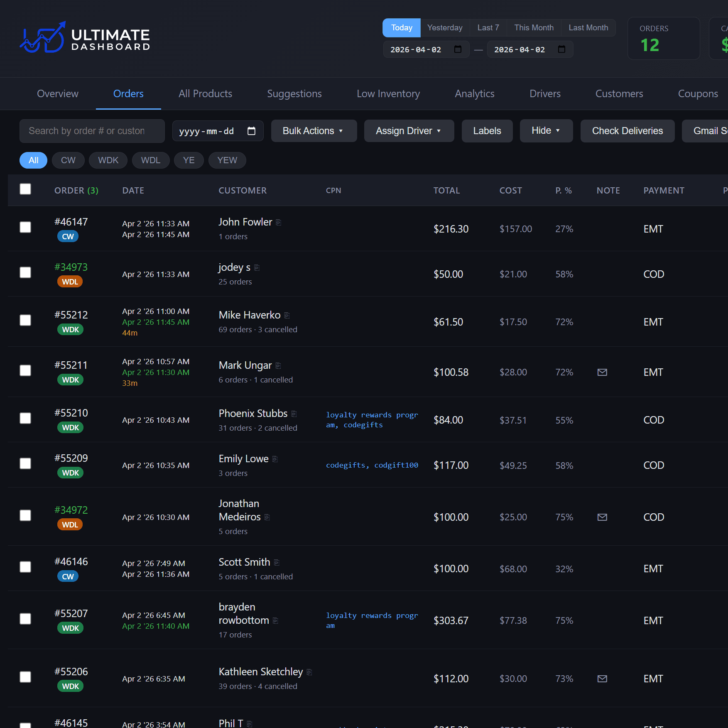Expand the Assign Driver dropdown
Viewport: 728px width, 728px height.
tap(409, 131)
